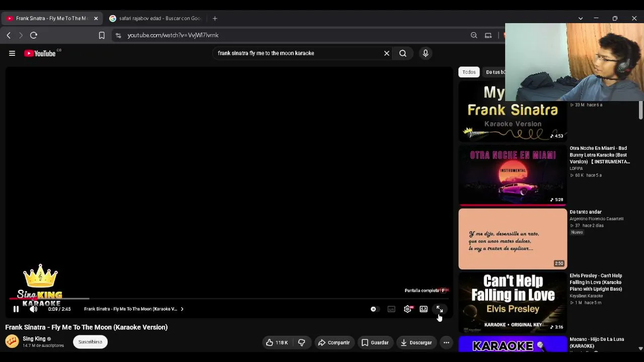
Task: Expand the chapter title chevron in player
Action: click(x=182, y=309)
